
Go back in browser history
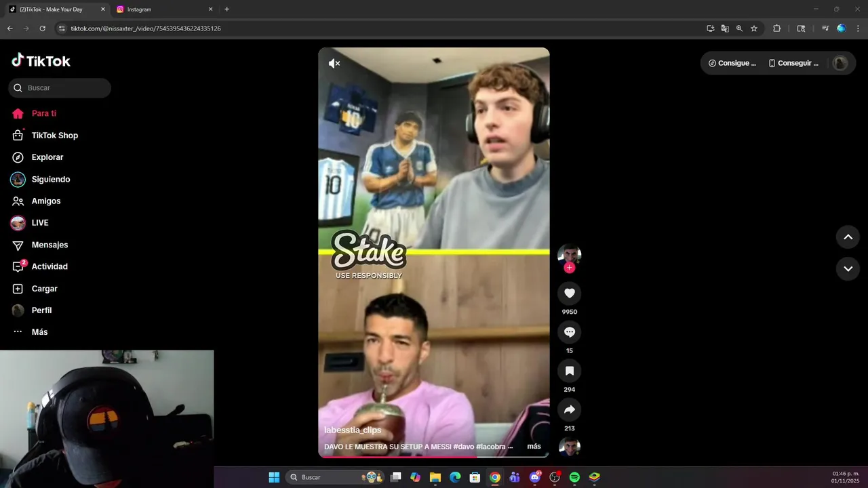(10, 28)
